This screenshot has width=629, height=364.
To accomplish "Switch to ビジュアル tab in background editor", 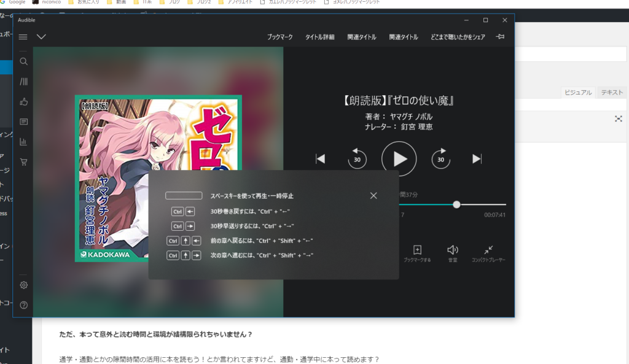I will [x=578, y=92].
